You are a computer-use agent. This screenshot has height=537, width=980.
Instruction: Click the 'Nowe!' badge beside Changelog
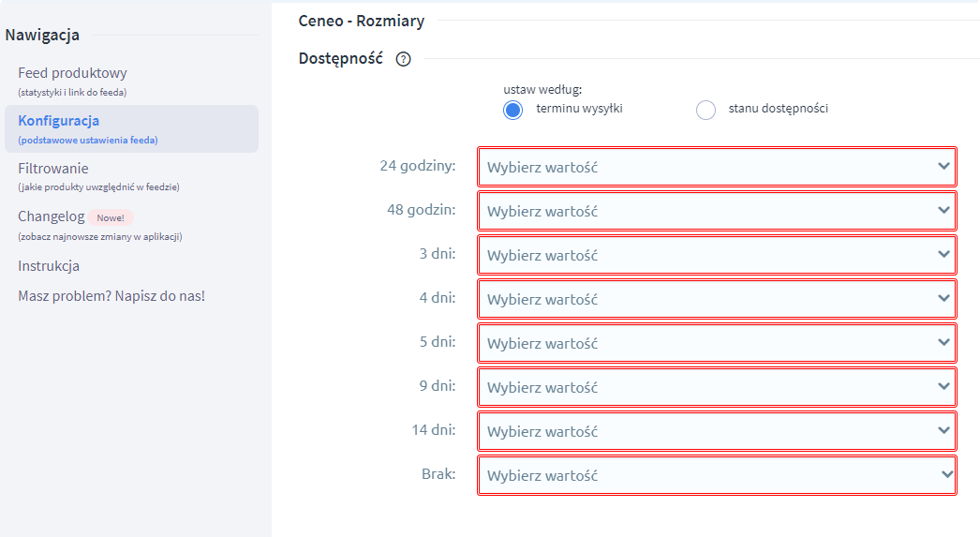tap(110, 217)
